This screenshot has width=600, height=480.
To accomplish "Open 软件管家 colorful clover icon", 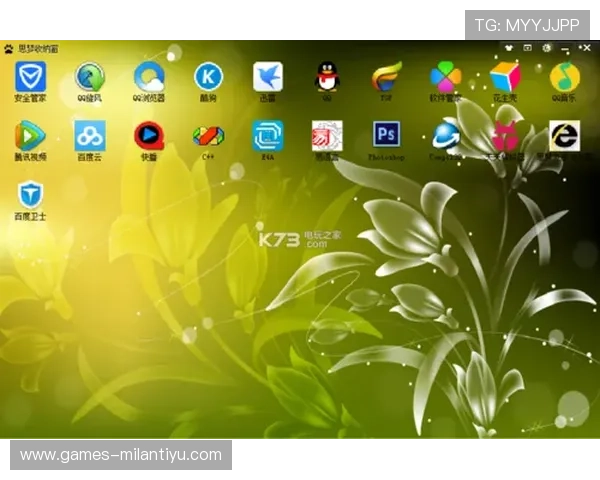I will coord(445,77).
